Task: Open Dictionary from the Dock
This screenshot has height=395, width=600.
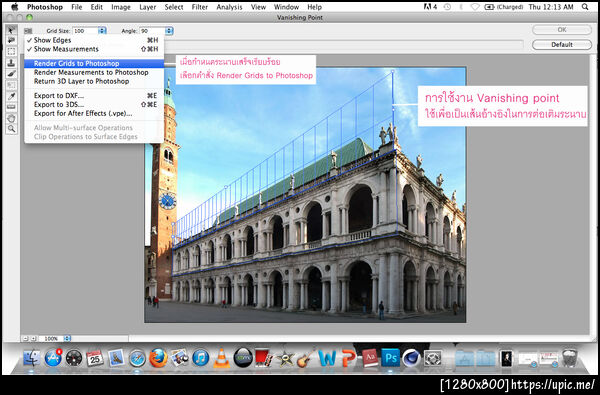Action: pyautogui.click(x=370, y=358)
